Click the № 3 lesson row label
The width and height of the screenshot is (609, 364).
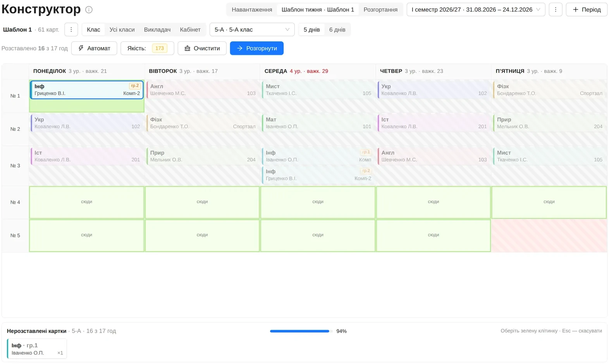pos(15,166)
